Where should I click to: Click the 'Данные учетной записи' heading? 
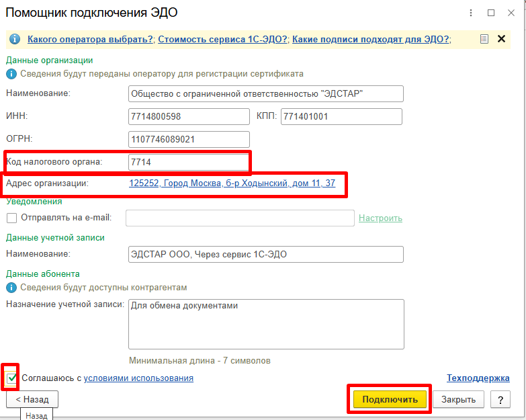(55, 237)
